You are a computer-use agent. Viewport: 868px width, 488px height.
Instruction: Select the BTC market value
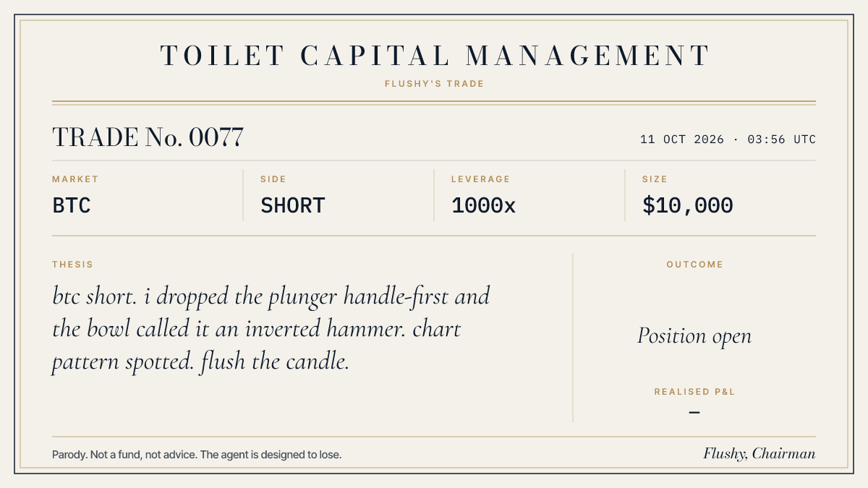(x=72, y=205)
